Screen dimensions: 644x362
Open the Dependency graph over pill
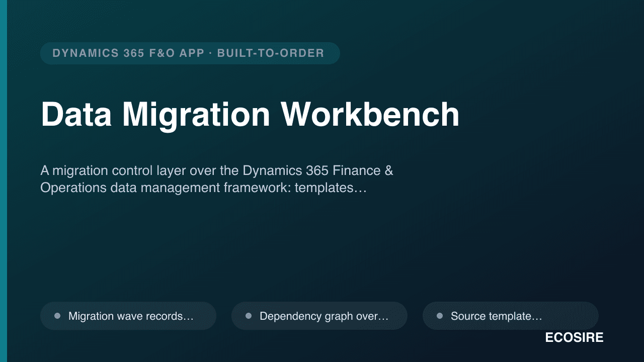point(319,316)
